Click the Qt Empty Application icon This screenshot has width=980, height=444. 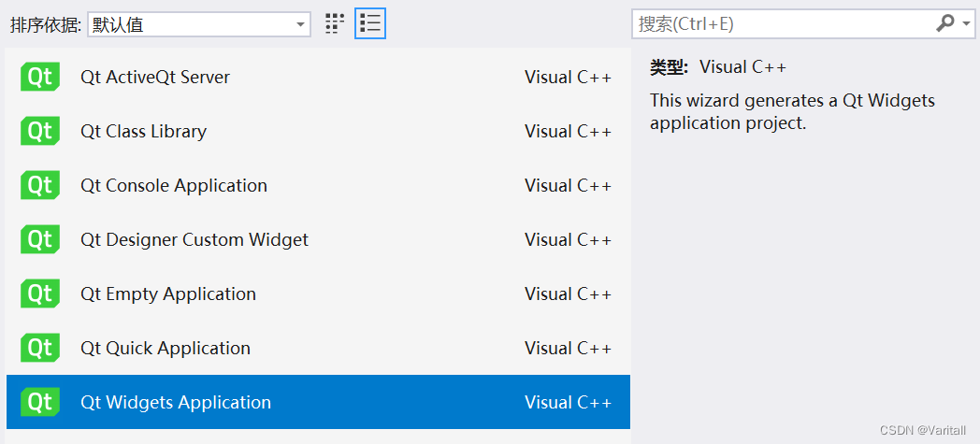coord(40,294)
